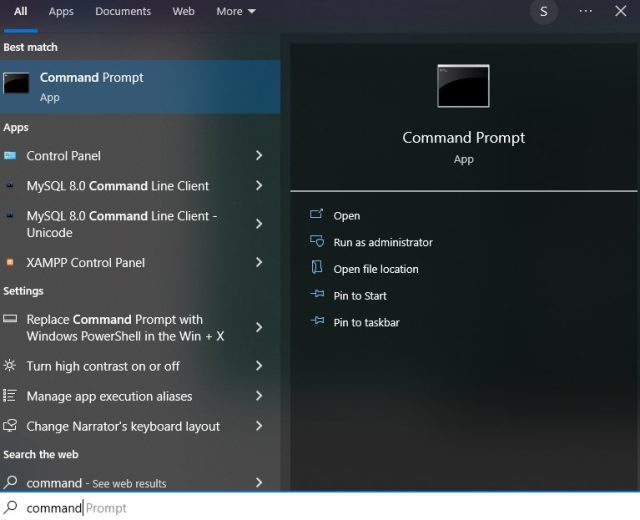Click the Control Panel app icon
This screenshot has height=520, width=640.
click(x=10, y=156)
